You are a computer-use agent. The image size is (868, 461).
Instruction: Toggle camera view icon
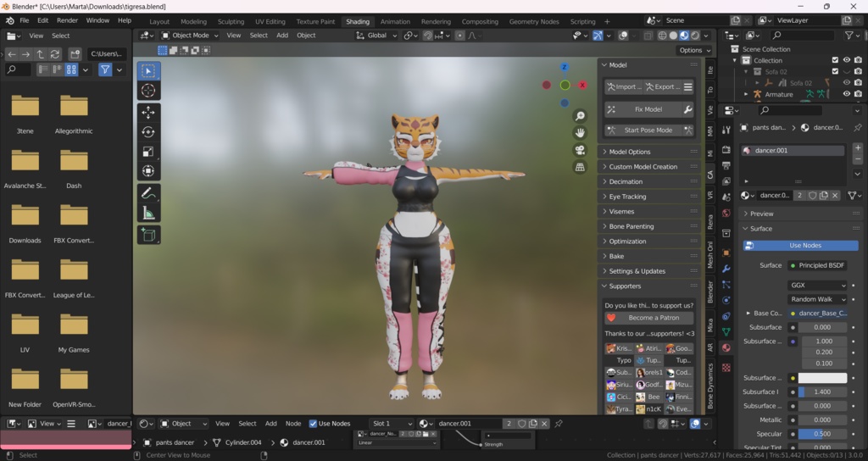pos(580,150)
